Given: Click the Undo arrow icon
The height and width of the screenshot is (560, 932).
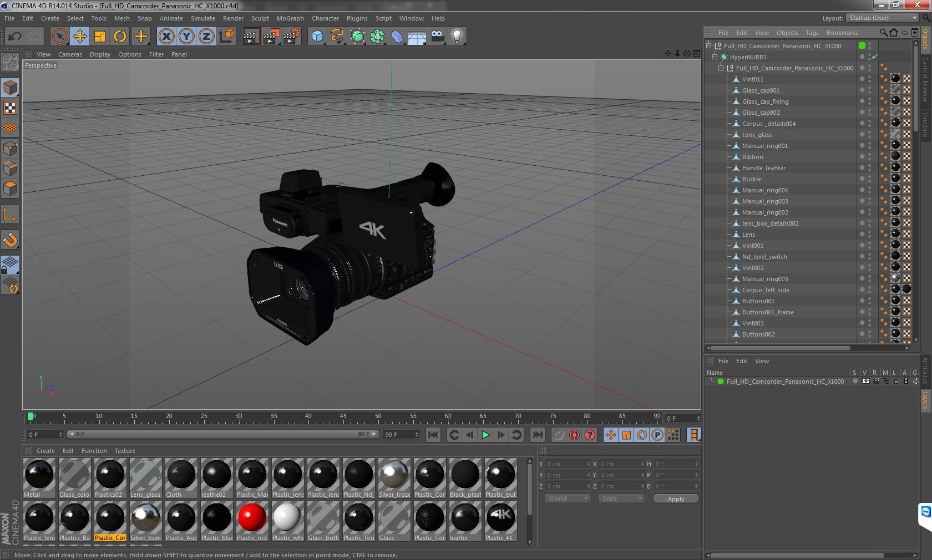Looking at the screenshot, I should click(x=15, y=37).
